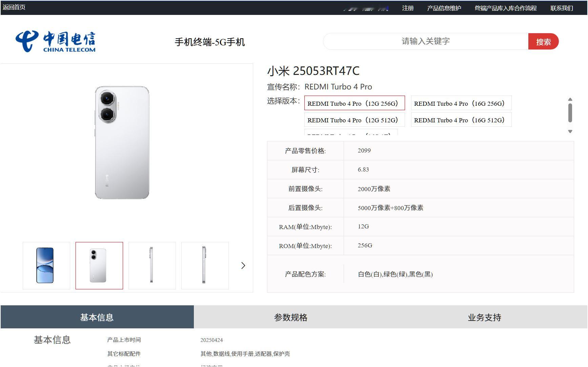
Task: Click RAM value 12G
Action: click(363, 226)
